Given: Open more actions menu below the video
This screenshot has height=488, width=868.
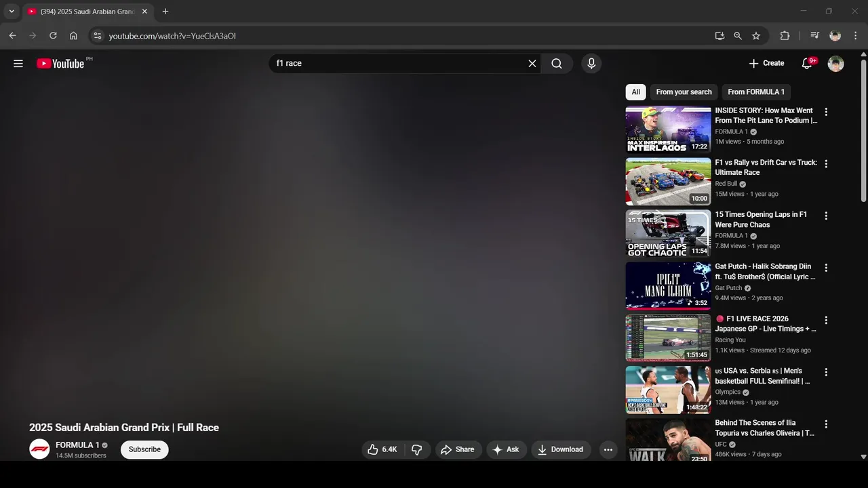Looking at the screenshot, I should 608,449.
